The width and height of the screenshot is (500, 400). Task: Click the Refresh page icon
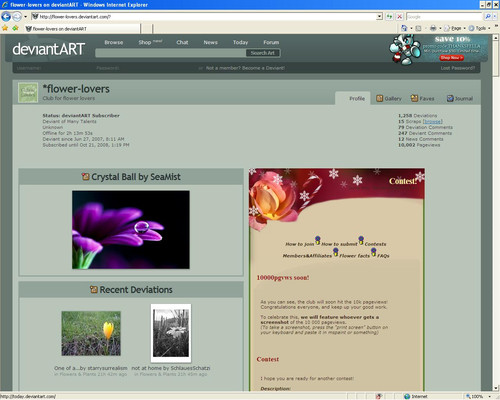(x=389, y=16)
